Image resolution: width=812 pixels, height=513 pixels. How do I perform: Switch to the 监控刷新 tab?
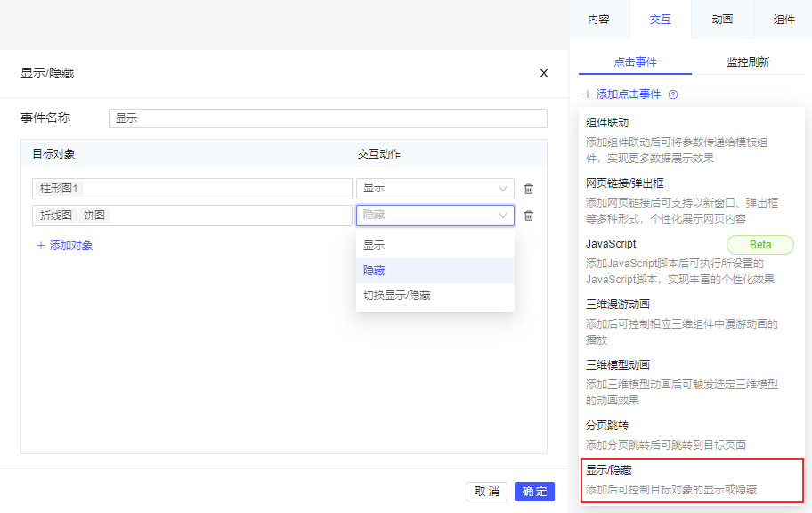point(748,62)
